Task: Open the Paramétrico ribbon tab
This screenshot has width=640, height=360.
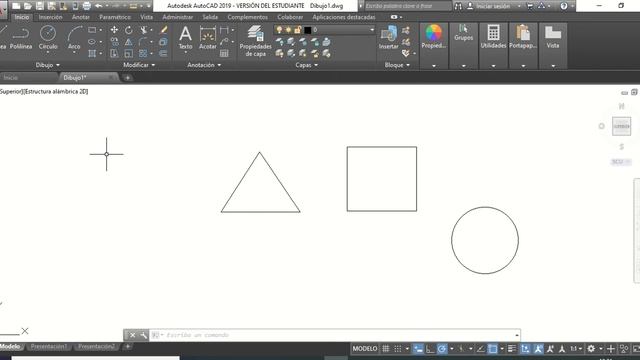Action: pos(115,17)
